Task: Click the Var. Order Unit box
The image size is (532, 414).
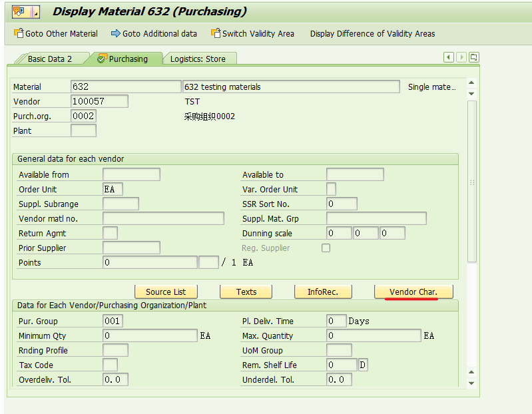Action: pyautogui.click(x=331, y=189)
